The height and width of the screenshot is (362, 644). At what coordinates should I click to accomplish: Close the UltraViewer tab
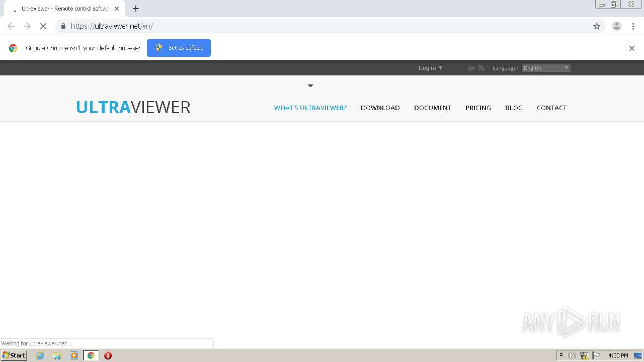click(x=117, y=9)
